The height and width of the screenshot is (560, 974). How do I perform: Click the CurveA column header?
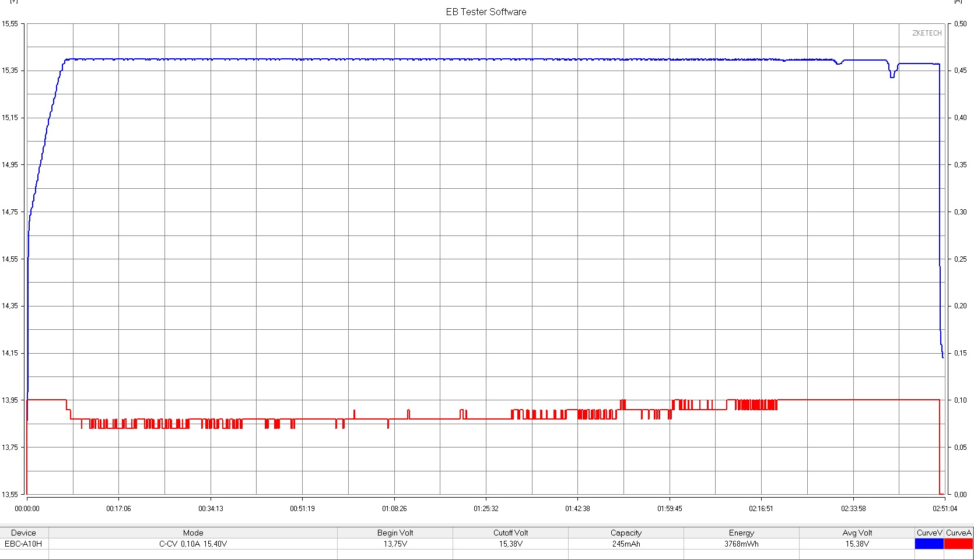[959, 533]
